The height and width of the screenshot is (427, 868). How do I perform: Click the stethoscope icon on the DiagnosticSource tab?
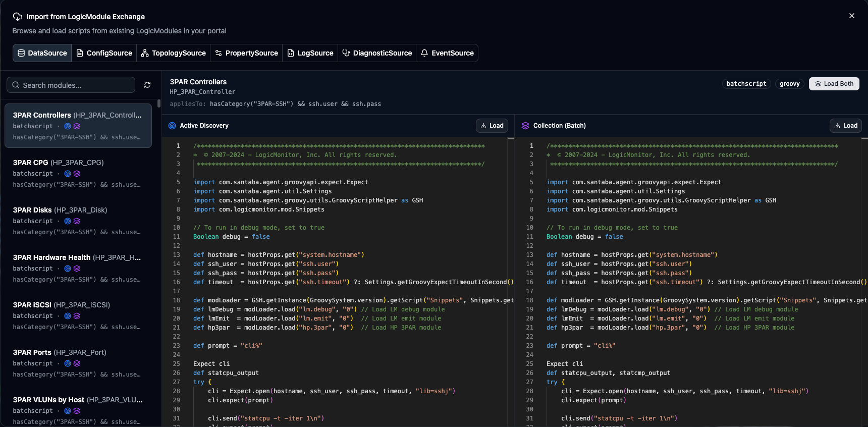[346, 53]
